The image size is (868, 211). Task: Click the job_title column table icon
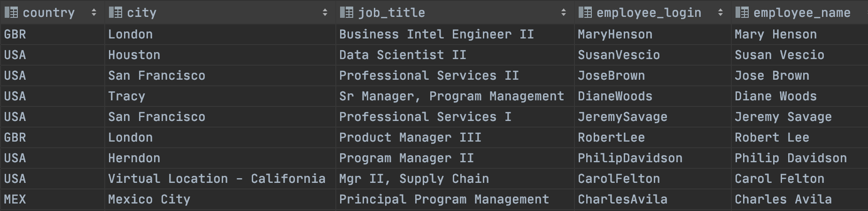[347, 13]
